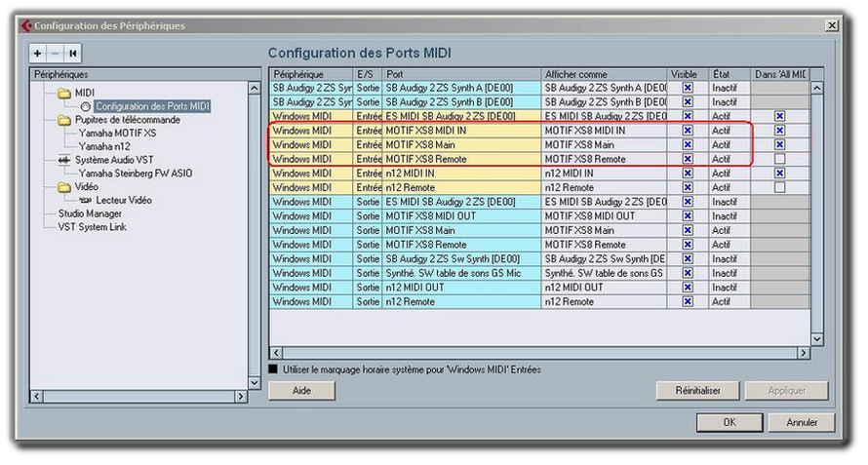Viewport: 868px width, 465px height.
Task: Enable 'All MIDI' for MOTIF XS8 Remote input
Action: [779, 159]
